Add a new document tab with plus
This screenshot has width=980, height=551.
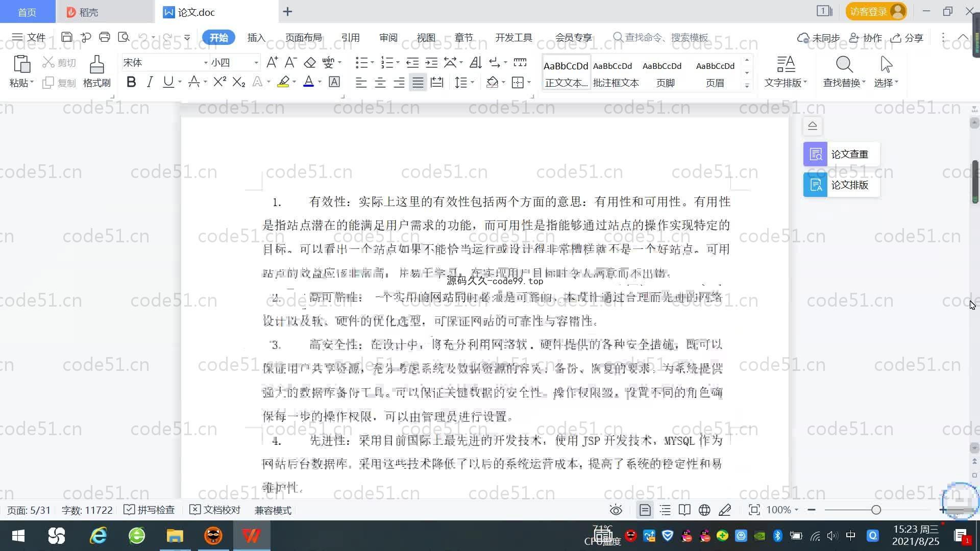[287, 11]
